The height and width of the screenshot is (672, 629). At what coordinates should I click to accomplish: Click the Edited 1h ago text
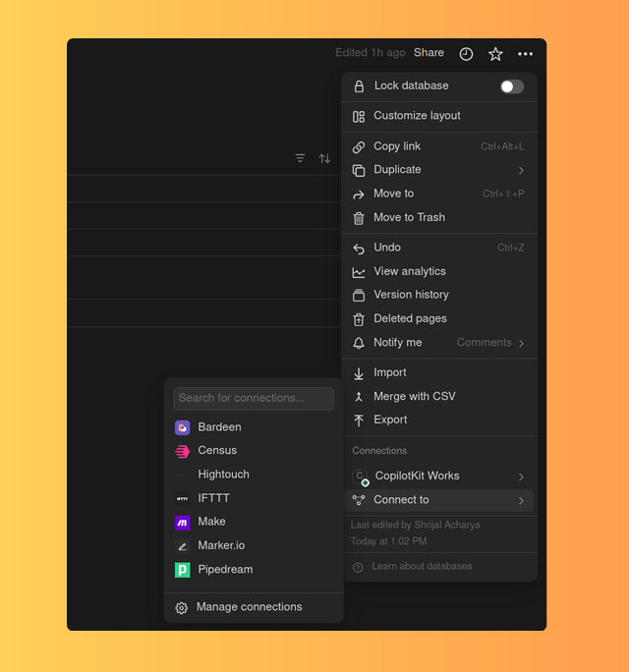(x=370, y=53)
